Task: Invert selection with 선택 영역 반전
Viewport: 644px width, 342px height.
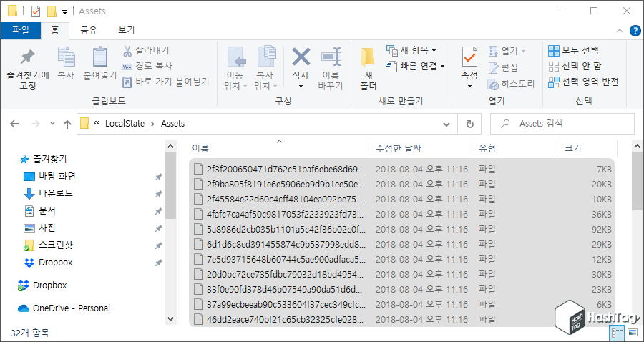Action: (583, 82)
